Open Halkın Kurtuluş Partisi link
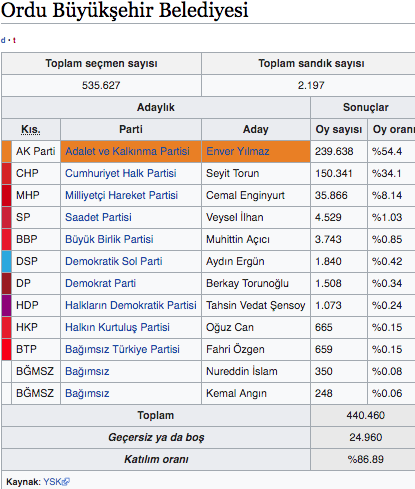Screen dimensions: 415x489 point(117,327)
